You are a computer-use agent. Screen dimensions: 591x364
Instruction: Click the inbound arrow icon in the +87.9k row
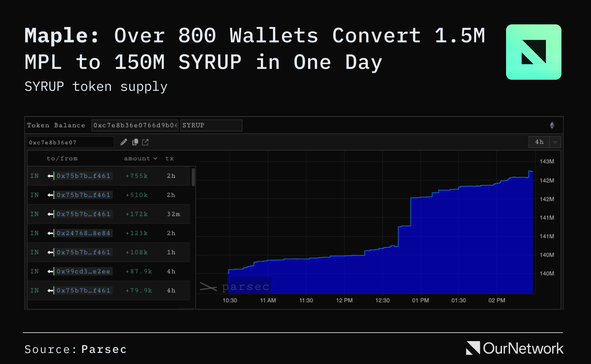tap(51, 272)
